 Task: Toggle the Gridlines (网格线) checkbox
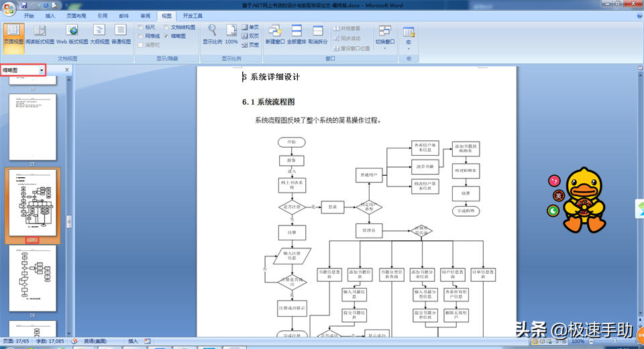click(x=140, y=36)
